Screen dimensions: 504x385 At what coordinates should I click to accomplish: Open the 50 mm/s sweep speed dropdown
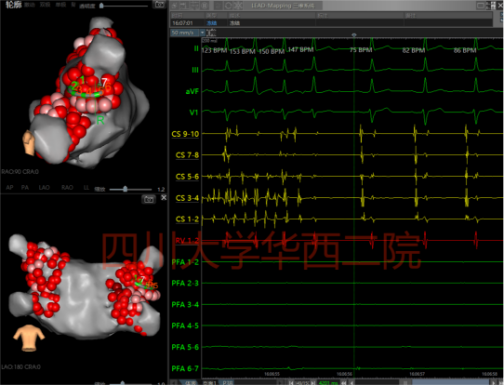188,33
